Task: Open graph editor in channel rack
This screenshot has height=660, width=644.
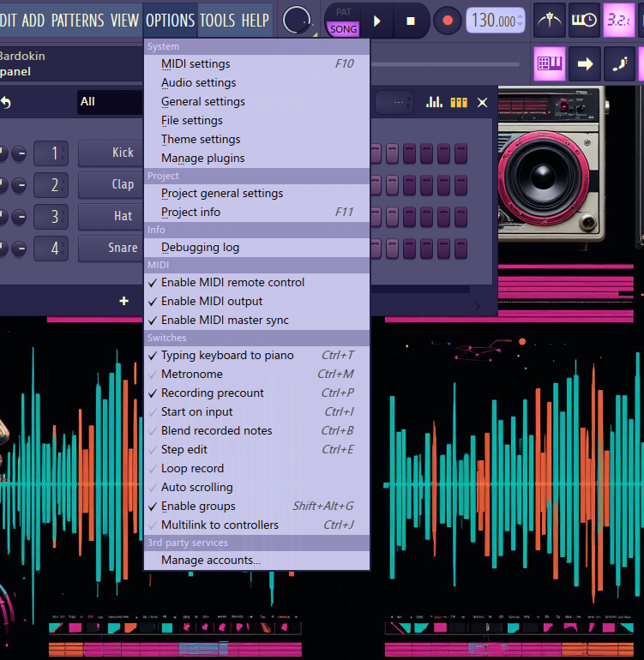Action: tap(434, 102)
